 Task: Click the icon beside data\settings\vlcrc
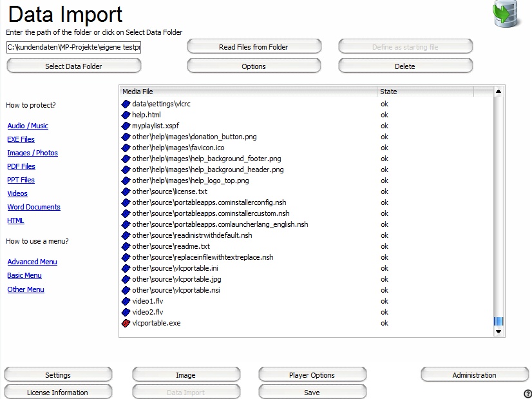coord(126,104)
